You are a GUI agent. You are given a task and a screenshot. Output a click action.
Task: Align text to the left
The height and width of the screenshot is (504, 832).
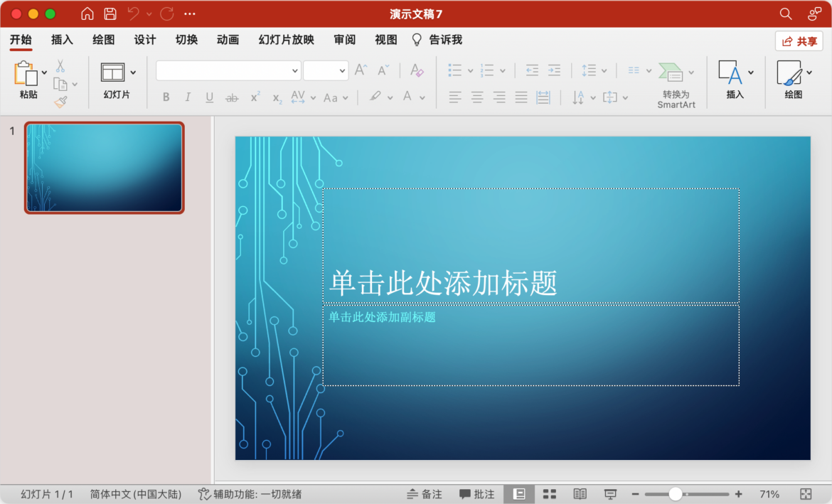pos(454,97)
